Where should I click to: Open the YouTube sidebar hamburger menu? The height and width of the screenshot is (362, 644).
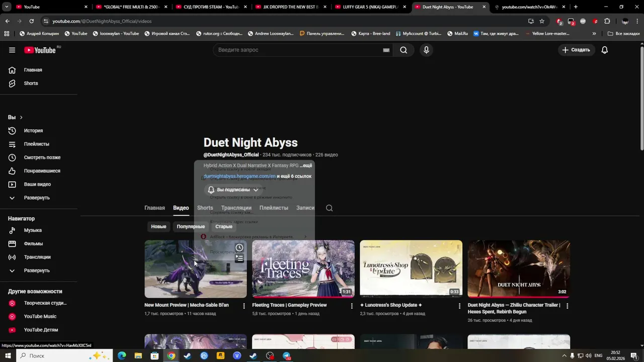[12, 50]
